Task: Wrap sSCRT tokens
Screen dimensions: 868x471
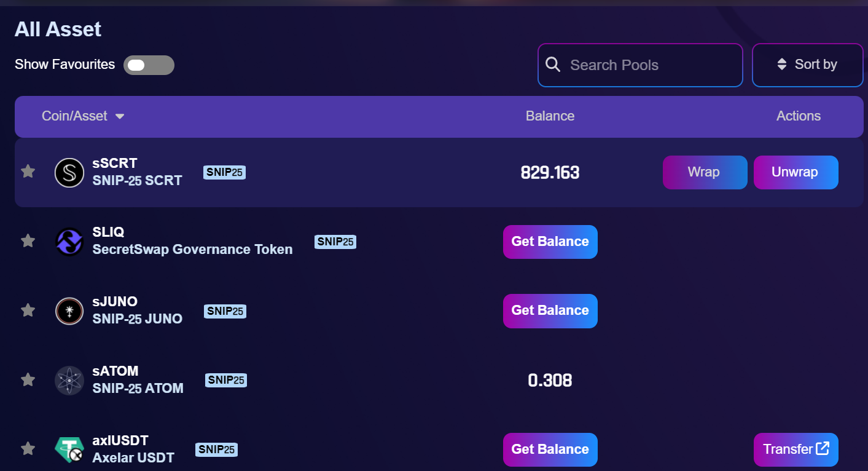Action: (705, 172)
